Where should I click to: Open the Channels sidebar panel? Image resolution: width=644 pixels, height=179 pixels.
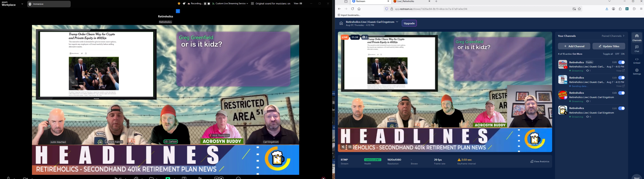click(x=637, y=38)
